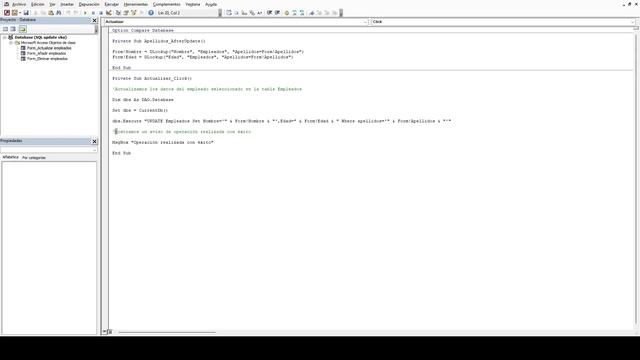The image size is (640, 360).
Task: Open the Depuración menu
Action: point(89,4)
